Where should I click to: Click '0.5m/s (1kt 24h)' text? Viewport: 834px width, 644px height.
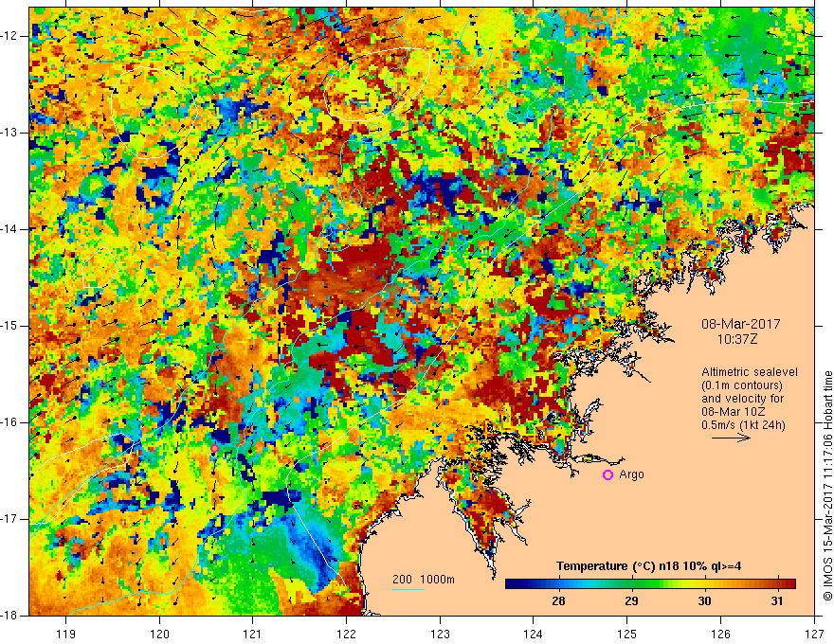pyautogui.click(x=743, y=424)
